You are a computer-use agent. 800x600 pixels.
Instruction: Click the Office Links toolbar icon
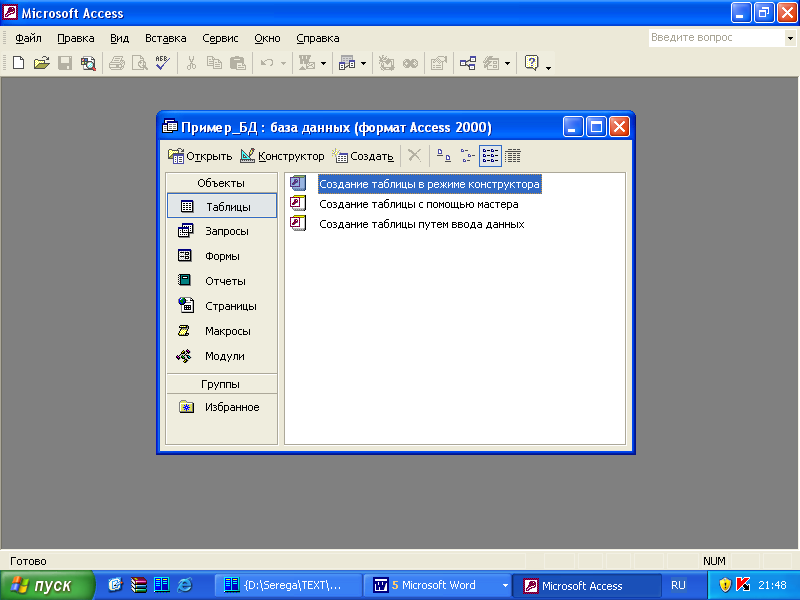point(307,63)
